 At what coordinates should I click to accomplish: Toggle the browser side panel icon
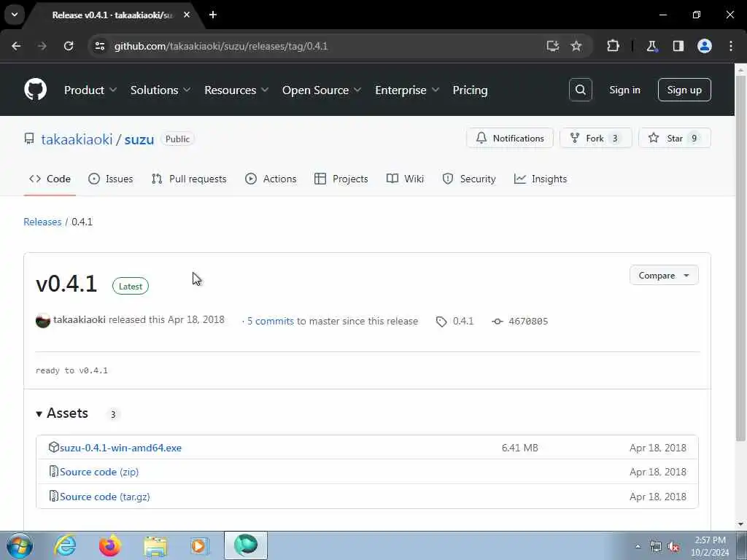[678, 46]
